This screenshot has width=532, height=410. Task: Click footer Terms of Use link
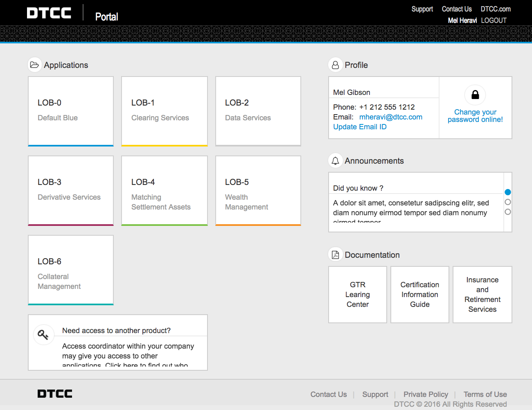pos(485,394)
